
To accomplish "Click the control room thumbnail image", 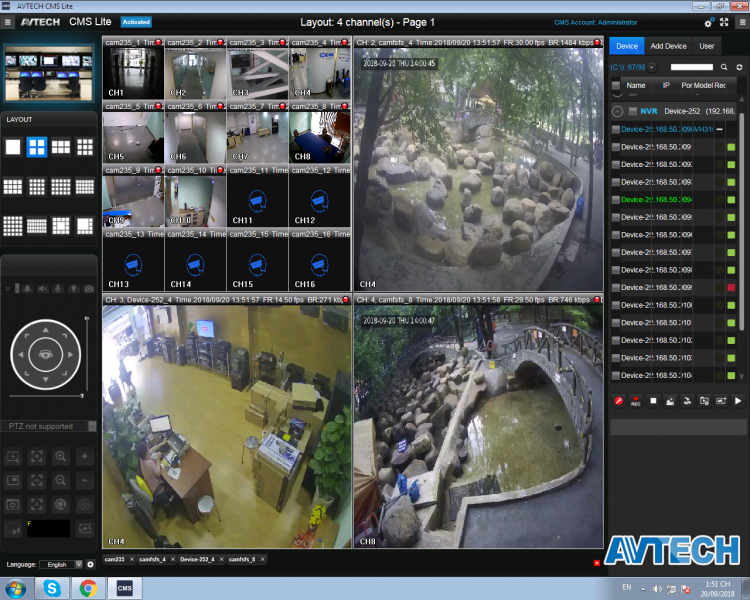I will pos(49,73).
